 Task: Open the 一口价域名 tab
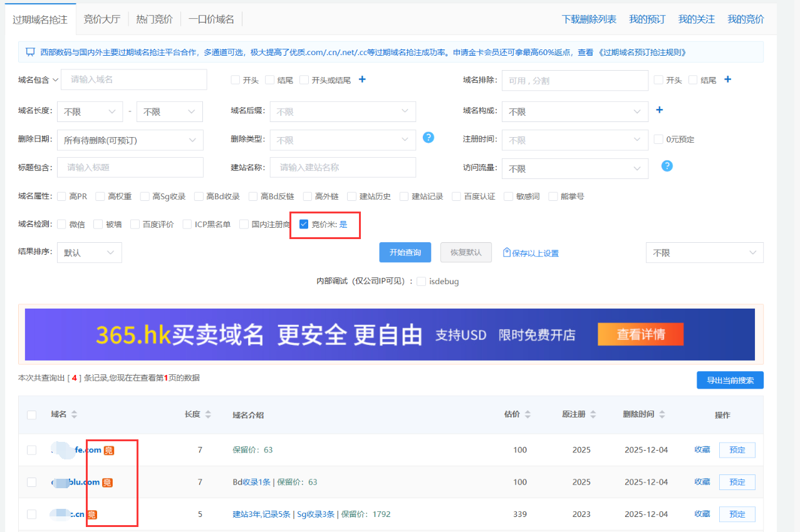(211, 19)
